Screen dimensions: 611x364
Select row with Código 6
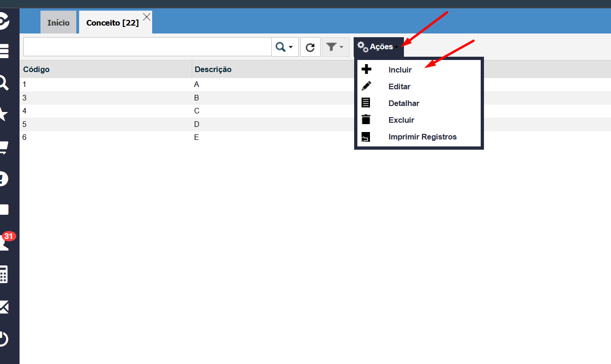pyautogui.click(x=315, y=138)
